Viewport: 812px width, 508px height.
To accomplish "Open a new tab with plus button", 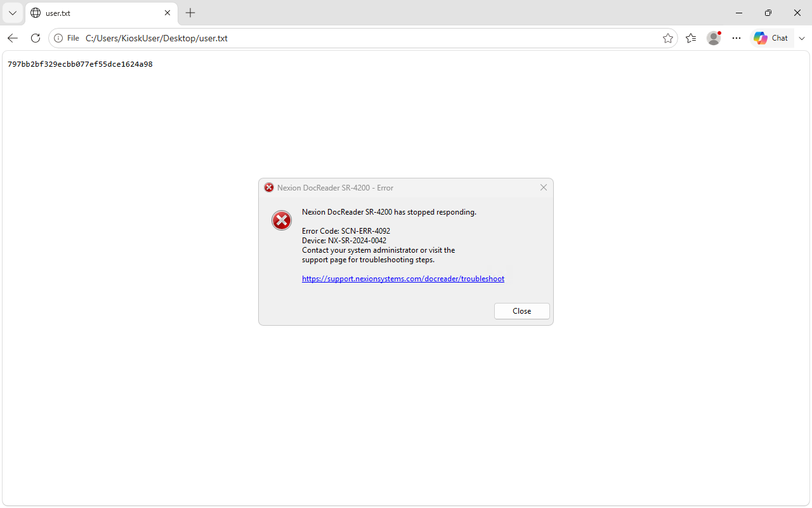I will (x=190, y=13).
